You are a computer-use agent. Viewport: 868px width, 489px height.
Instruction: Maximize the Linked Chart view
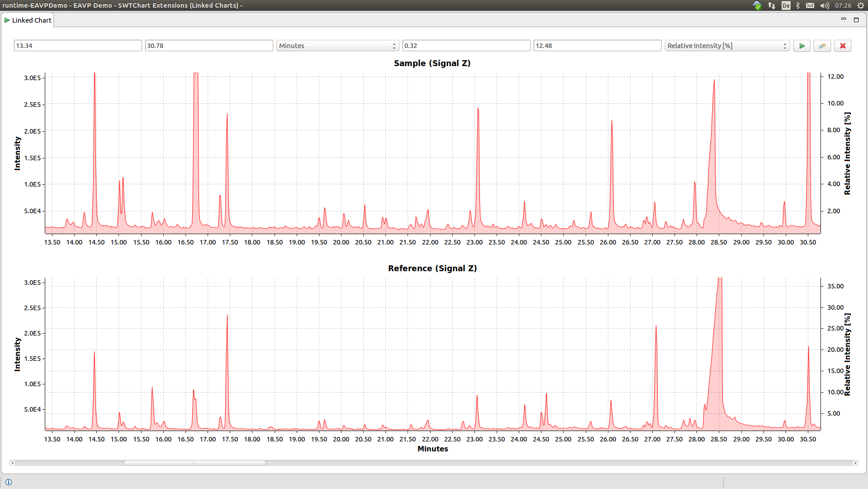point(856,19)
